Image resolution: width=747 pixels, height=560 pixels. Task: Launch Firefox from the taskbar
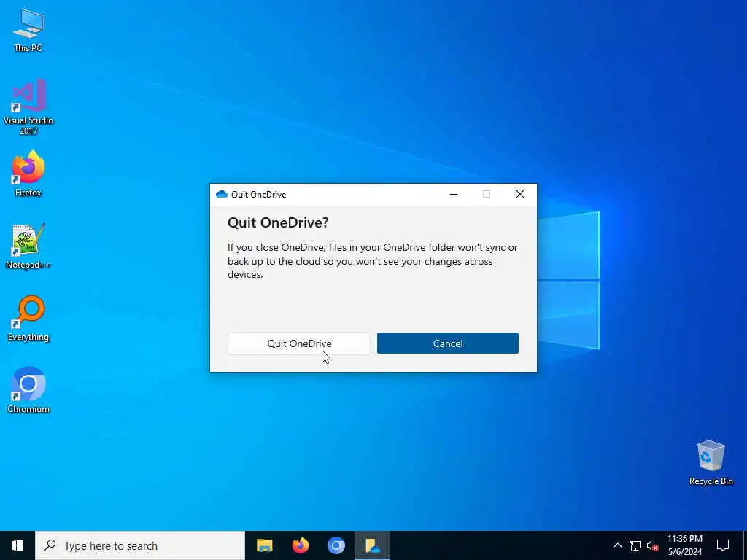(300, 545)
